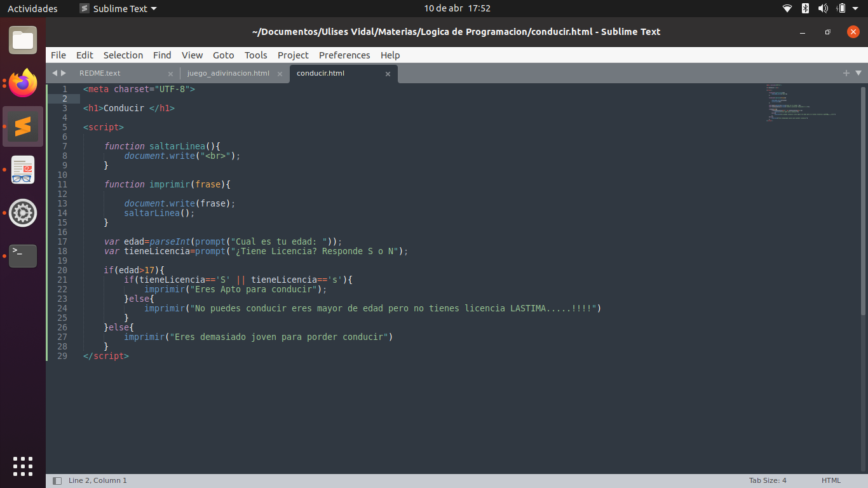This screenshot has width=868, height=488.
Task: Open the Find menu
Action: coord(162,55)
